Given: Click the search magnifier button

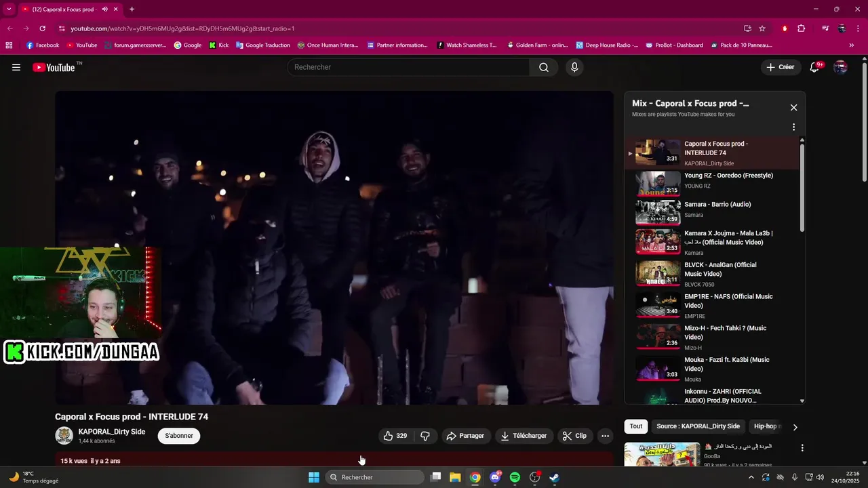Looking at the screenshot, I should pyautogui.click(x=544, y=67).
